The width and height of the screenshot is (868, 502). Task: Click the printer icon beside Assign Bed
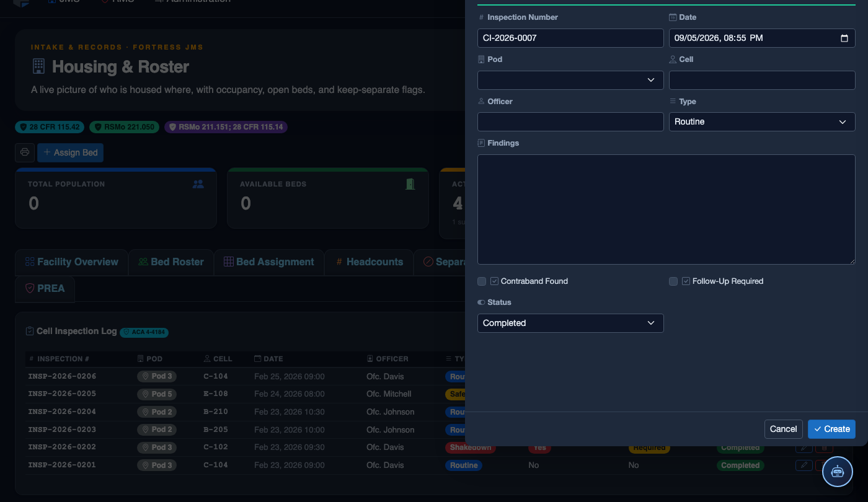click(x=24, y=152)
